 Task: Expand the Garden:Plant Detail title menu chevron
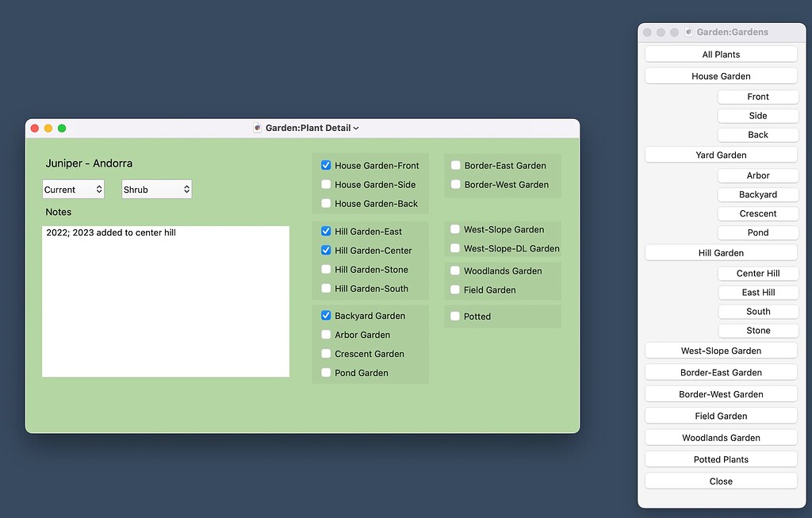(x=354, y=127)
